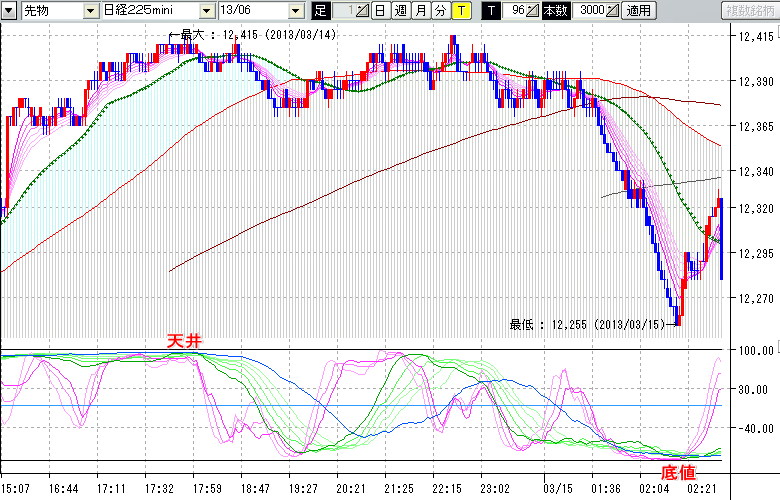This screenshot has height=500, width=780.
Task: Click the black 足 label icon
Action: pyautogui.click(x=320, y=11)
